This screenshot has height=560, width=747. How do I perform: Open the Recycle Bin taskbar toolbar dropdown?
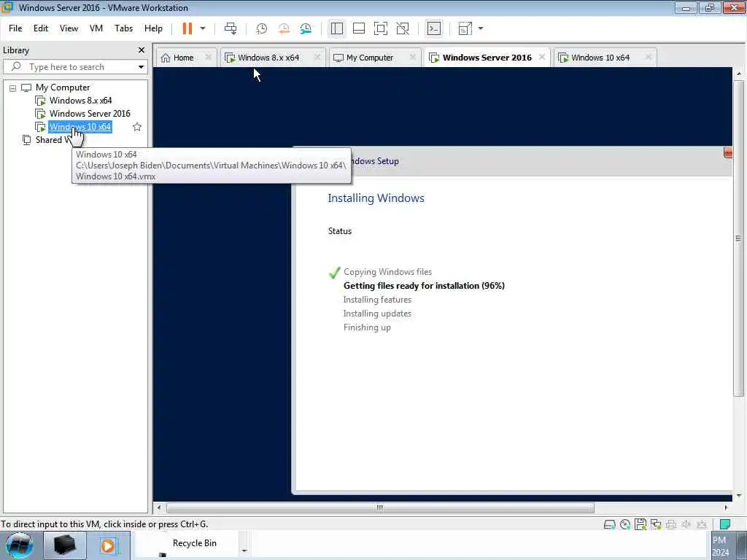point(244,551)
